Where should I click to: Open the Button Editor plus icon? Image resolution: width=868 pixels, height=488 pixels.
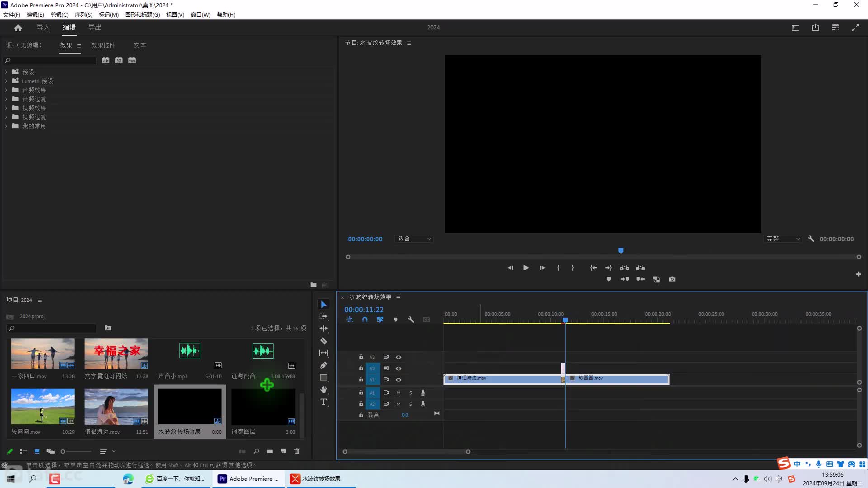click(859, 274)
